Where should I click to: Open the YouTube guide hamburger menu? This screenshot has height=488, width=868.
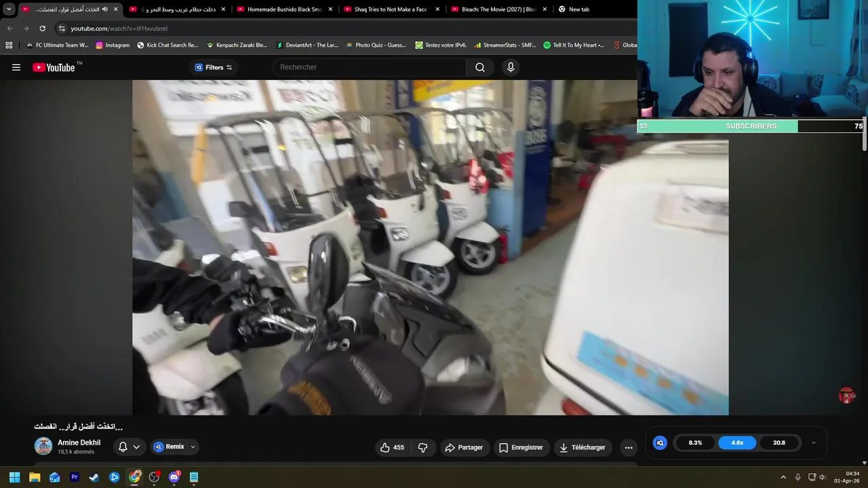pos(16,67)
